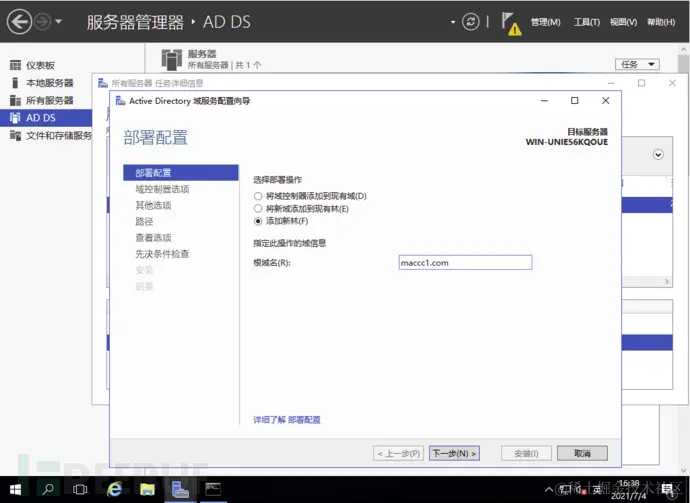Go back with the Server Manager back arrow

18,22
